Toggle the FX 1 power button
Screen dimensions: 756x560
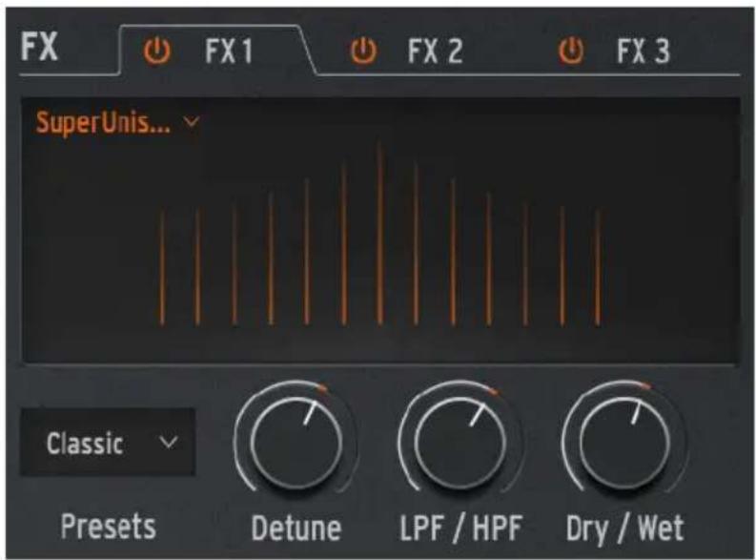(x=157, y=51)
